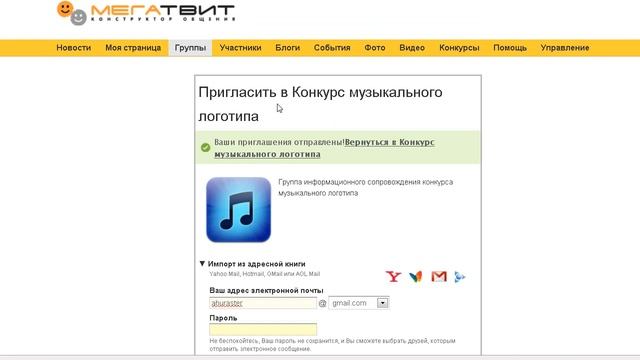
Task: Click the green success checkmark icon
Action: point(206,147)
